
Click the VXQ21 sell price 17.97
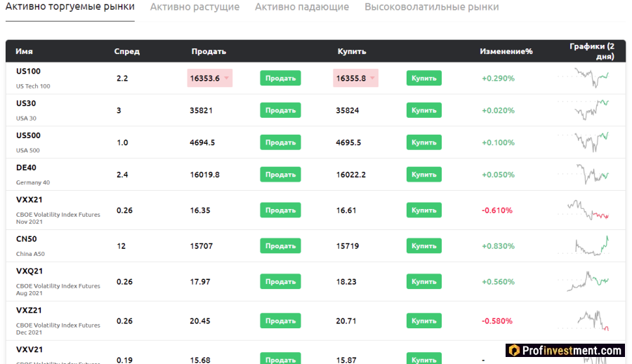tap(200, 282)
